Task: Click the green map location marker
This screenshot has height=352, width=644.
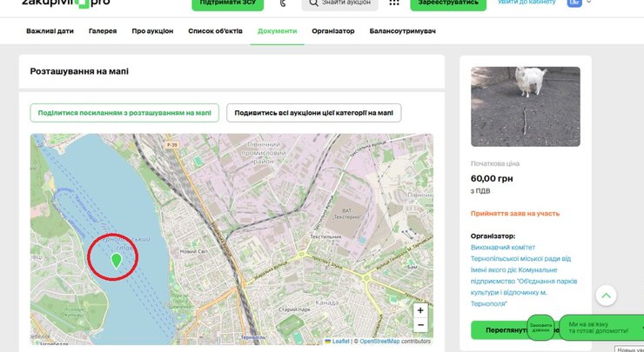Action: coord(117,260)
